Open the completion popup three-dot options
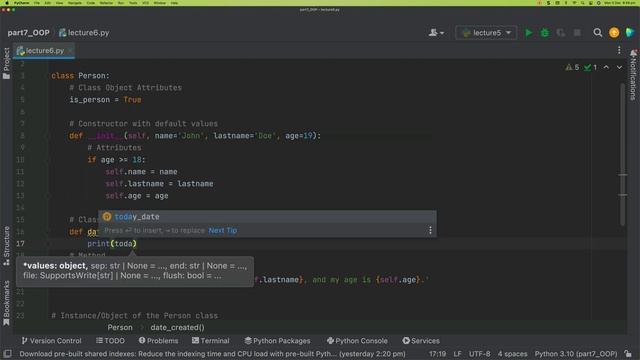 430,230
